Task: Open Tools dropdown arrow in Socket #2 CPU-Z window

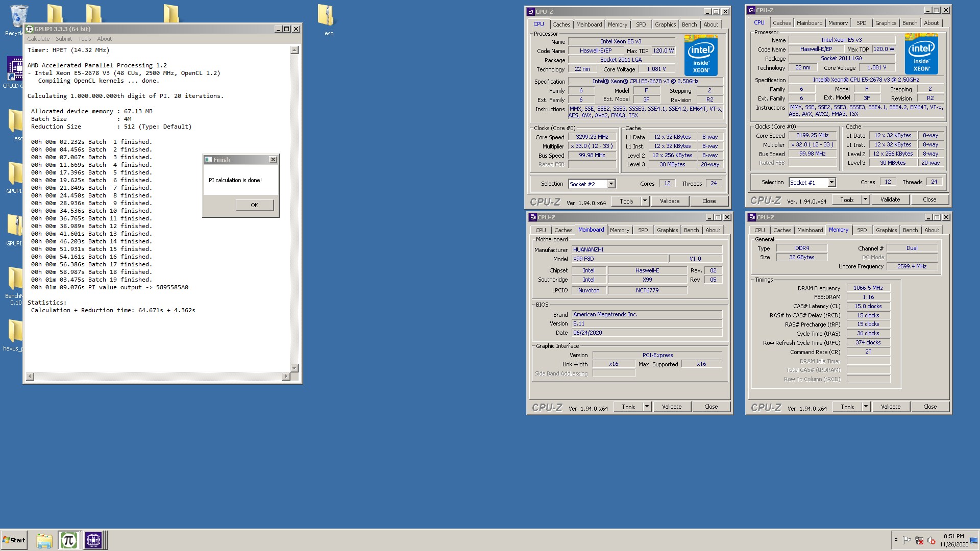Action: pos(645,201)
